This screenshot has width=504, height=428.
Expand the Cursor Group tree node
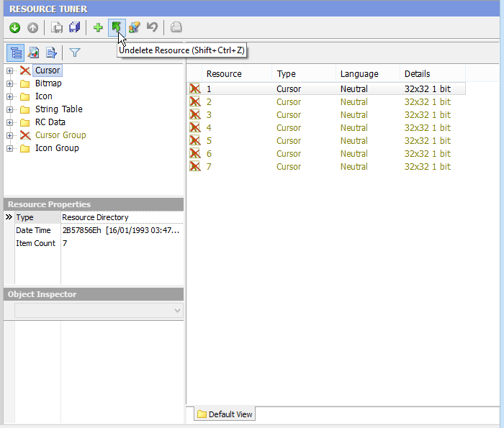tap(9, 135)
